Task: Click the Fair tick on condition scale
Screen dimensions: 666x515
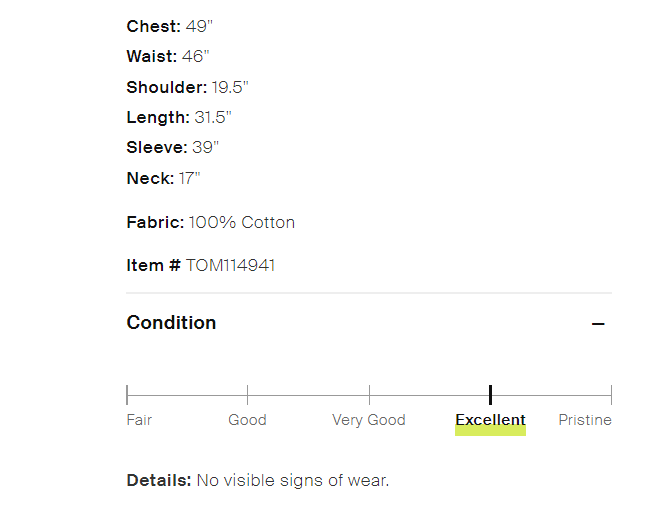Action: click(128, 395)
